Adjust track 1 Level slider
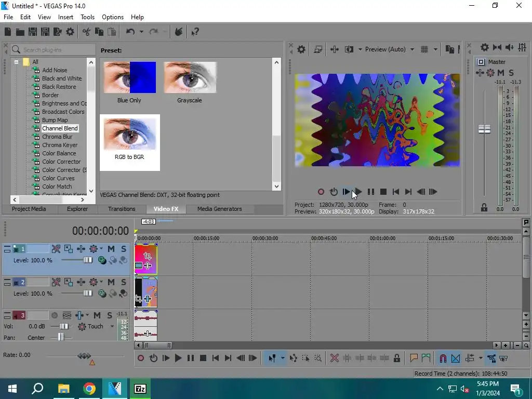 87,260
